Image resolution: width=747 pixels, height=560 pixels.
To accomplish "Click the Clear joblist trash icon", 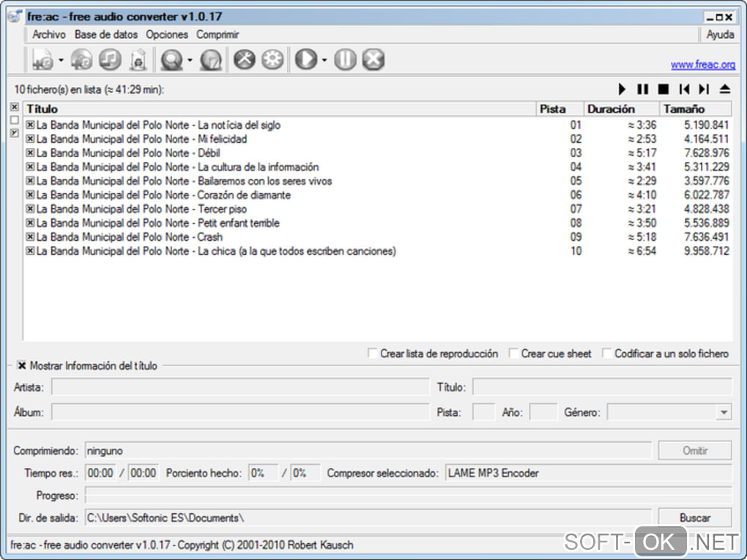I will coord(138,60).
